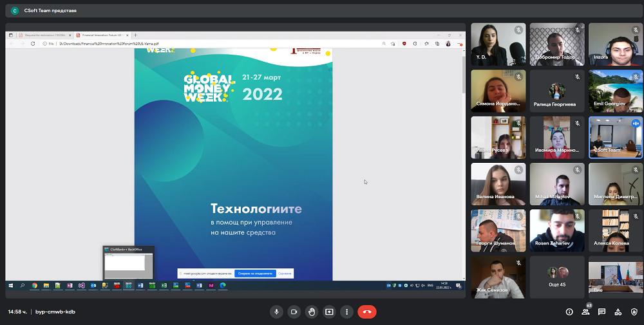Open Visual Studio from the shared taskbar
This screenshot has height=325, width=644.
click(81, 285)
